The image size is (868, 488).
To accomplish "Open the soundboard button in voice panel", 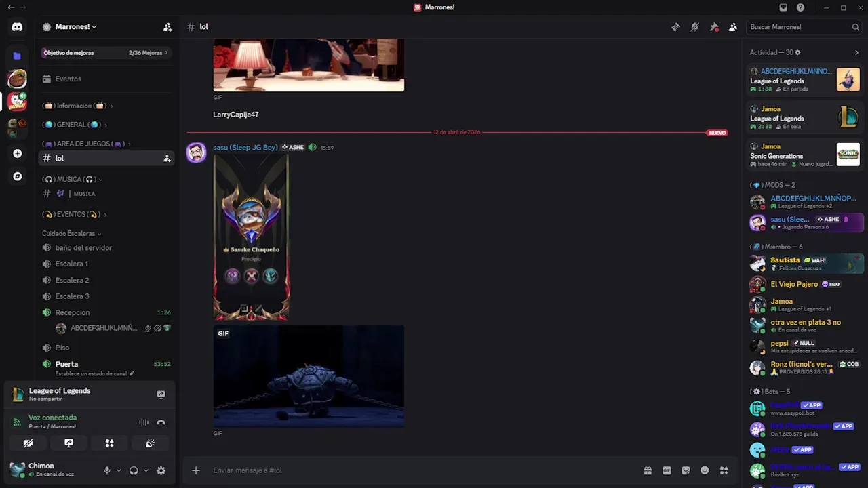I will click(x=150, y=443).
